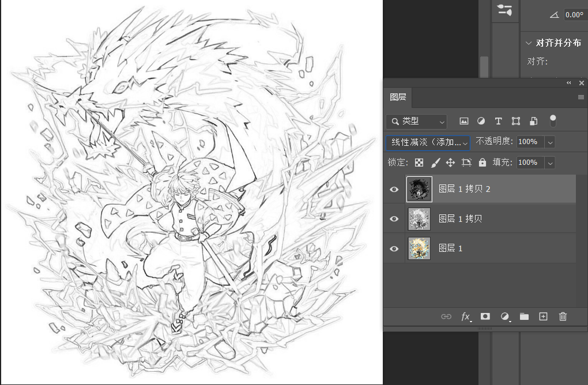
Task: Open layer filter 类型 dropdown
Action: [416, 122]
